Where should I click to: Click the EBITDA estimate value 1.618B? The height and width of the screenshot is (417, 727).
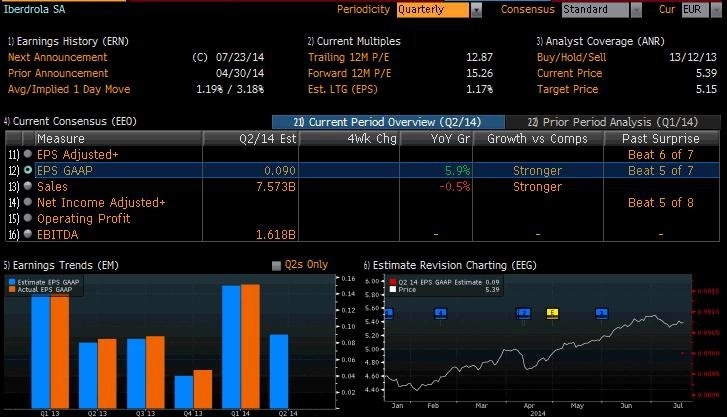276,234
